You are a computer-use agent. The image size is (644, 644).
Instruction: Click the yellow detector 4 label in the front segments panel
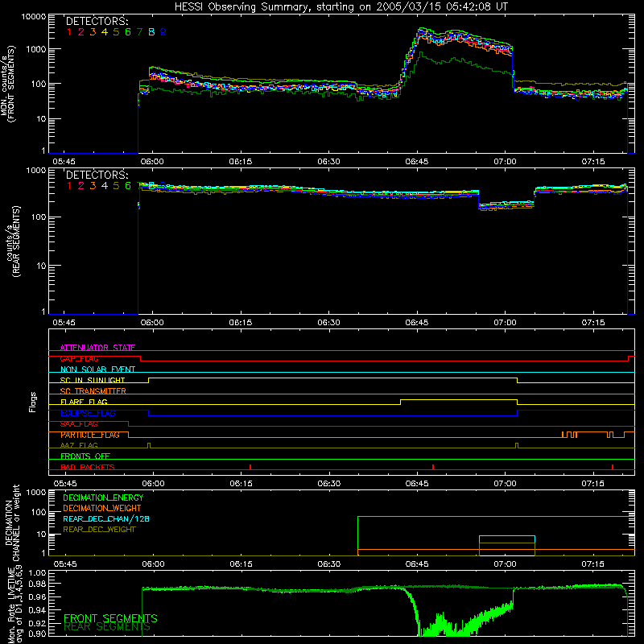point(105,32)
